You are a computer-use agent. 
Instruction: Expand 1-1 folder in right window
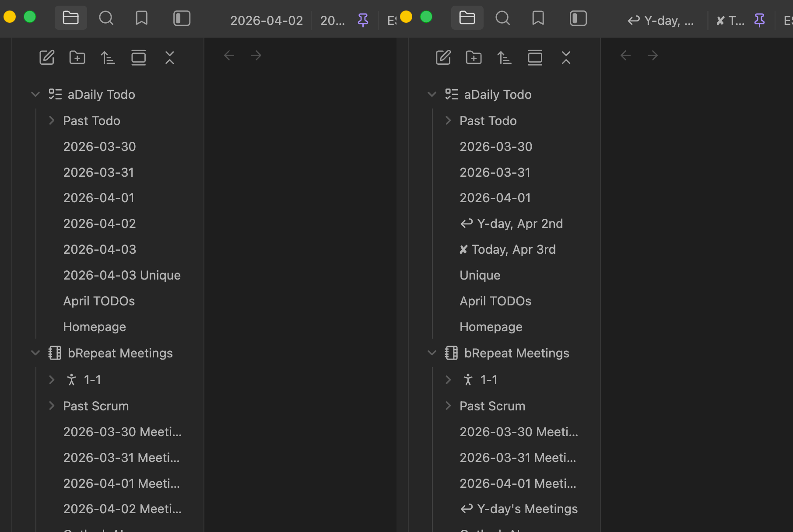(448, 380)
